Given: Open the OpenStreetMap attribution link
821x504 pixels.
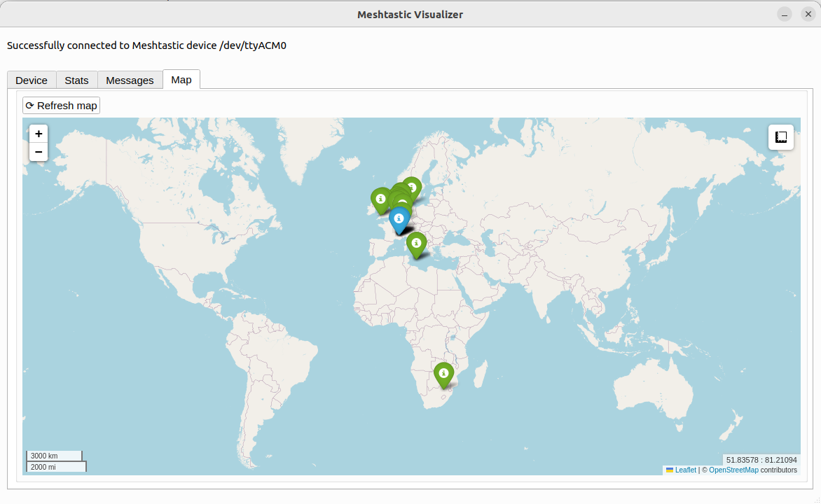Looking at the screenshot, I should click(733, 470).
